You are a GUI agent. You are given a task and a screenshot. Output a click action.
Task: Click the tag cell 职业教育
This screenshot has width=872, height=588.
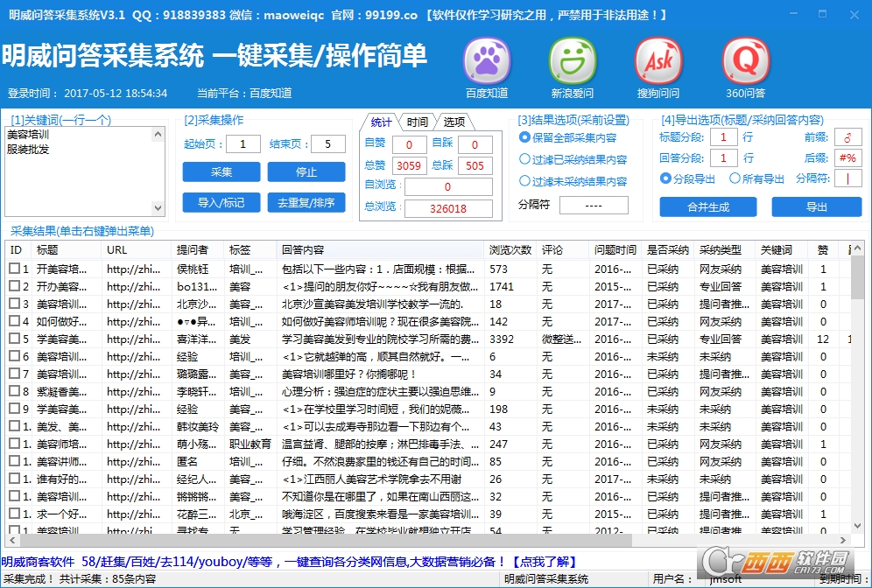click(250, 444)
